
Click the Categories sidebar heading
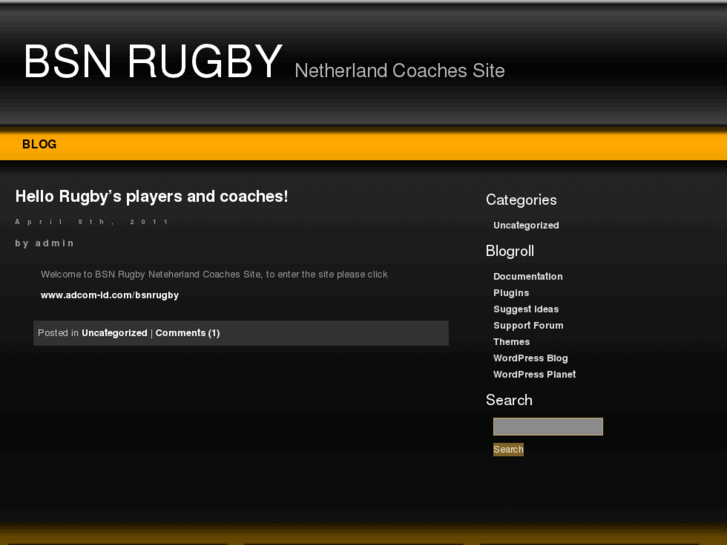(x=521, y=200)
